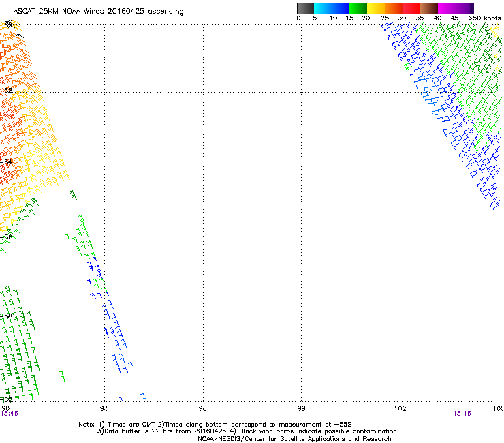Image resolution: width=504 pixels, height=443 pixels.
Task: Click the red 30-35 knots color segment
Action: tap(411, 8)
